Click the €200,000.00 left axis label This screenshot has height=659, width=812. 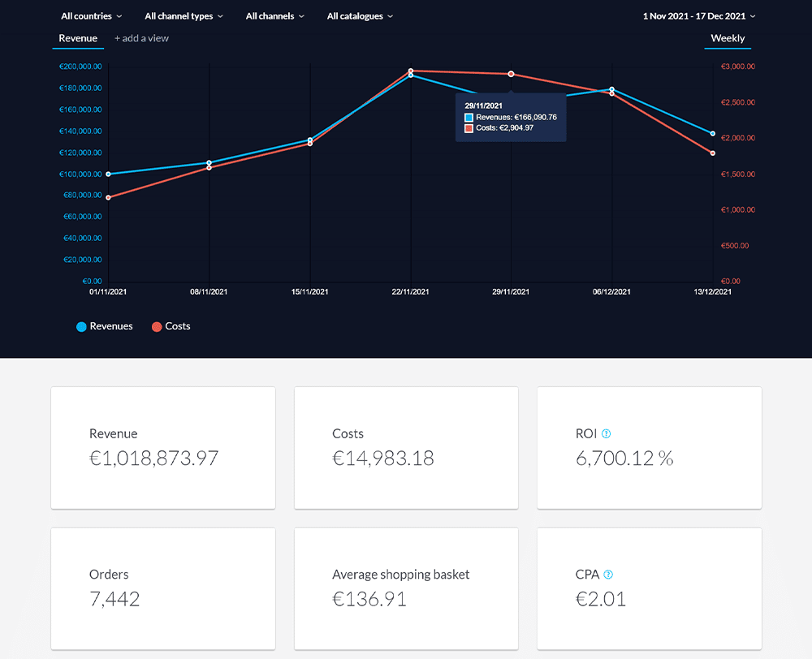80,67
